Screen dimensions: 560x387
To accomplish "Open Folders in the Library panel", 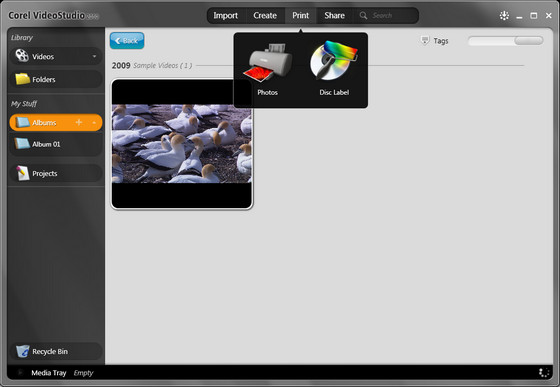I will 56,79.
